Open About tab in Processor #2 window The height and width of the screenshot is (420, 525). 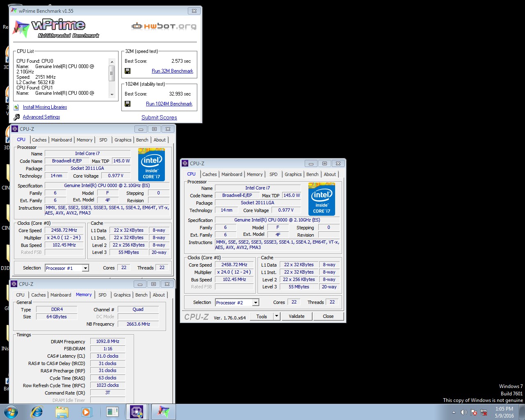[x=330, y=174]
